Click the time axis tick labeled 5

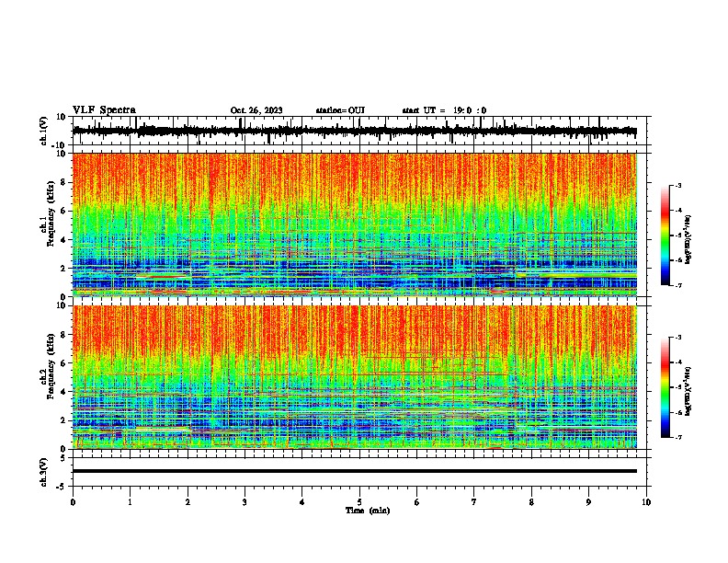359,502
